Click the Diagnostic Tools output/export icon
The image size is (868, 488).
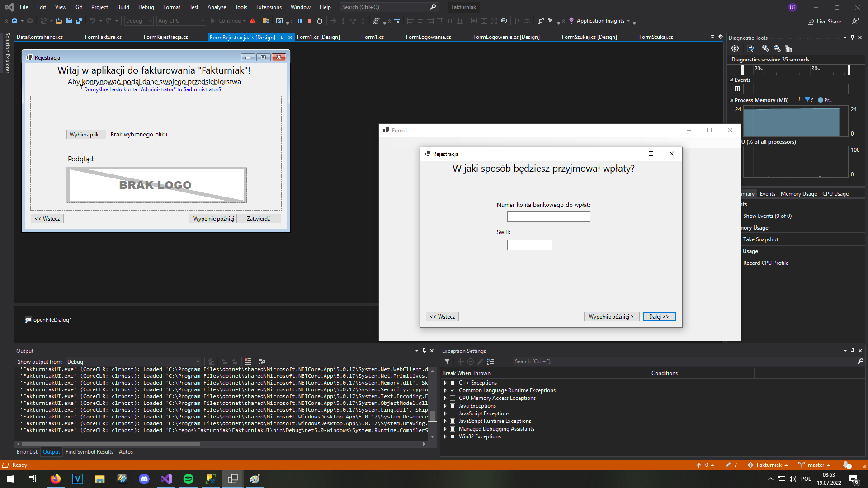click(750, 48)
